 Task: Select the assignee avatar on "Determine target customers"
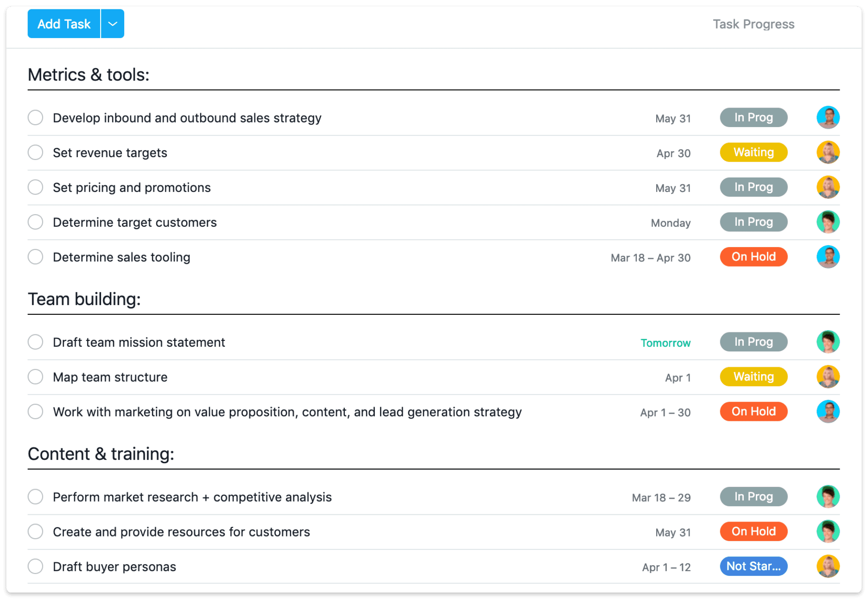[828, 222]
